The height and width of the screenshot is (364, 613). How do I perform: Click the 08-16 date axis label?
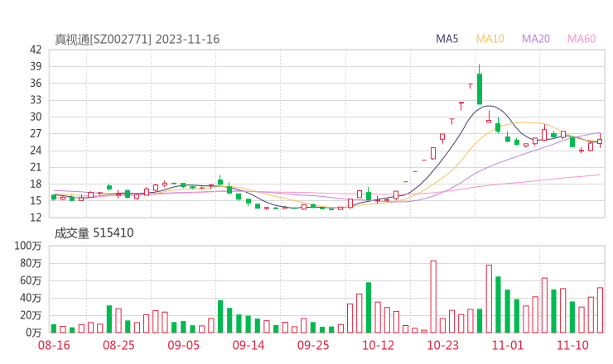click(54, 345)
